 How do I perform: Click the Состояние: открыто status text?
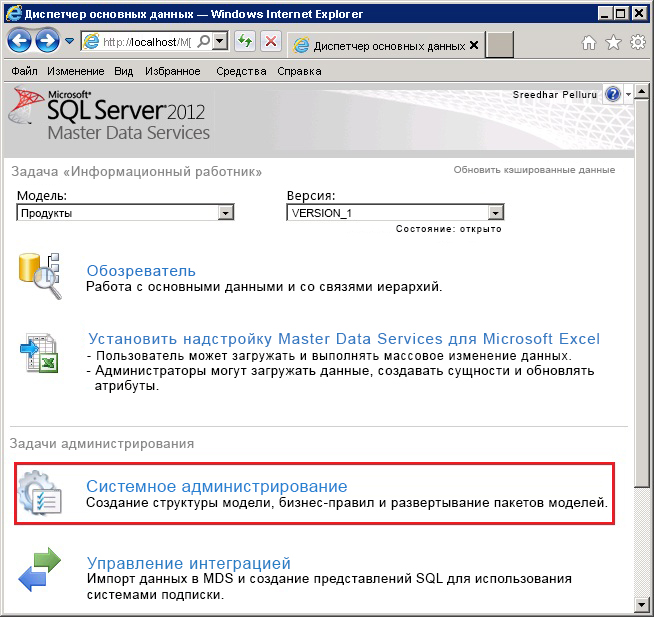click(x=448, y=229)
